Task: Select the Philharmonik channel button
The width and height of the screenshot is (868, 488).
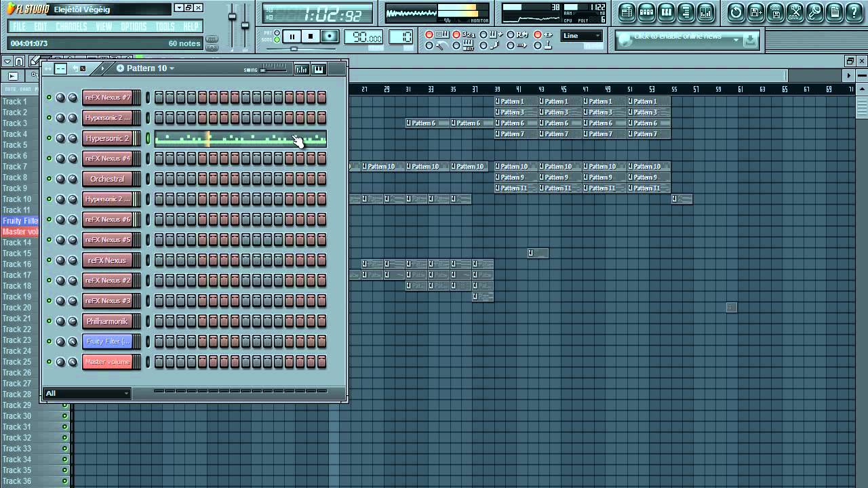Action: click(108, 321)
